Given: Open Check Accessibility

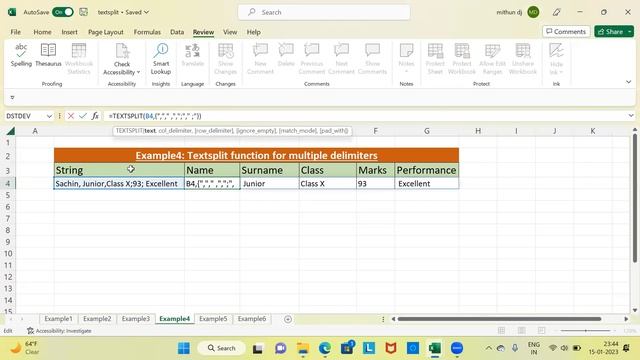Looking at the screenshot, I should 122,59.
